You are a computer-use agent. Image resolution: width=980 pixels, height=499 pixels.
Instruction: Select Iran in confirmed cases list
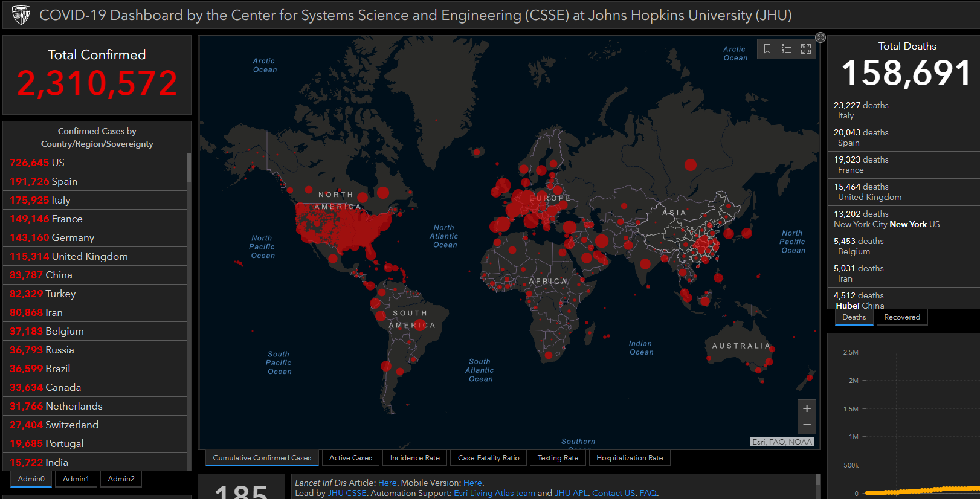(x=95, y=312)
